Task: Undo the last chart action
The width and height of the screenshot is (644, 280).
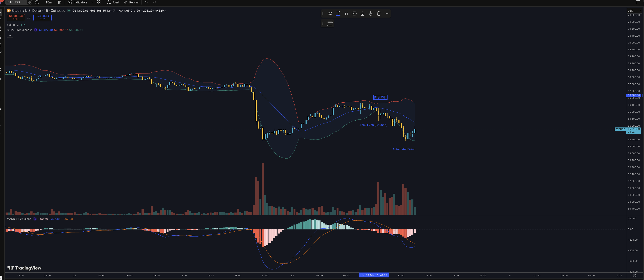Action: [x=146, y=2]
